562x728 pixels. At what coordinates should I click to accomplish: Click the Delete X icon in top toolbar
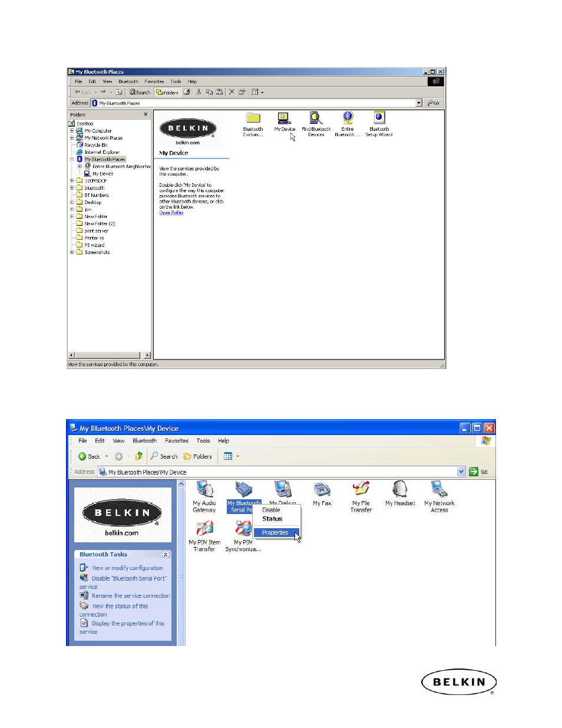(232, 92)
